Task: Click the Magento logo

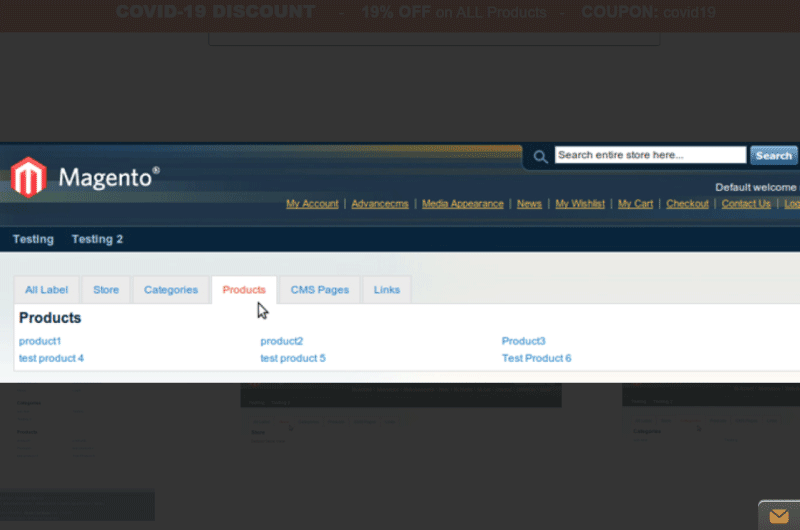Action: pyautogui.click(x=85, y=177)
